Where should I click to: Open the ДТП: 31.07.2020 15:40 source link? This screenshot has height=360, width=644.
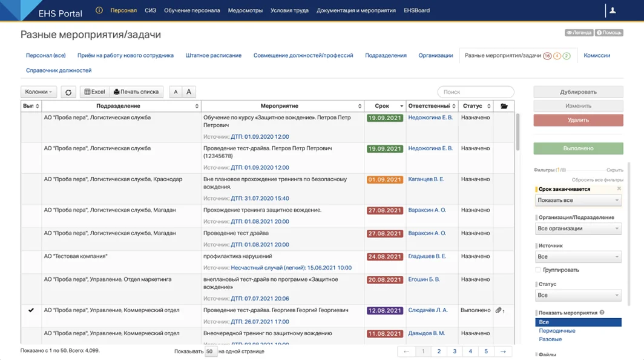260,198
